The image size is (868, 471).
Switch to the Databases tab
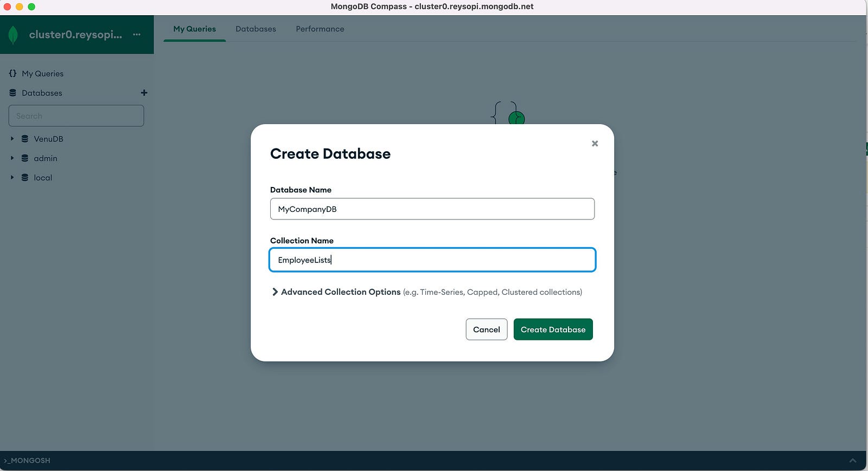click(x=256, y=29)
